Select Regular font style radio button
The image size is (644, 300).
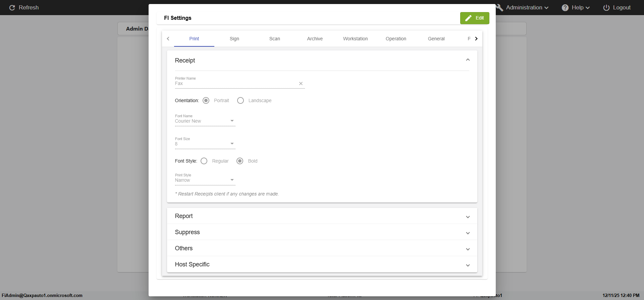(x=204, y=161)
